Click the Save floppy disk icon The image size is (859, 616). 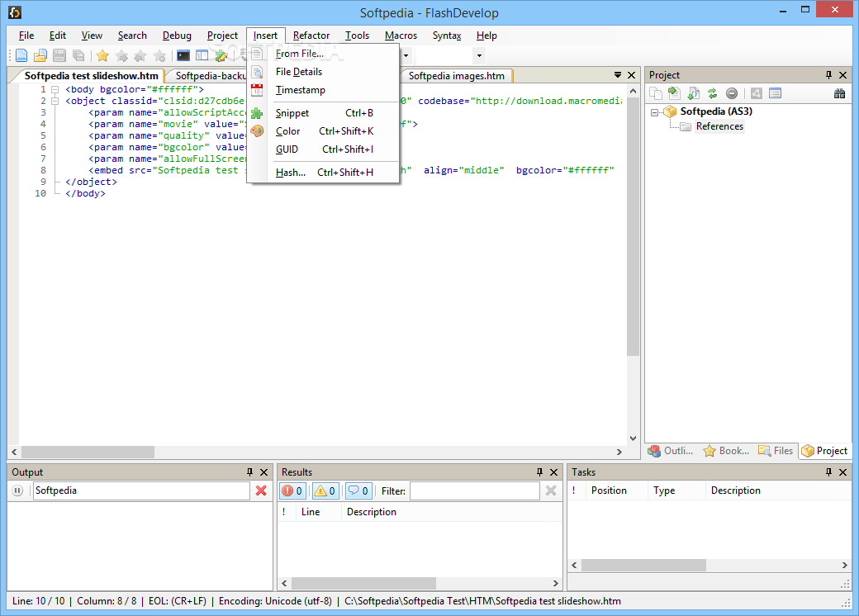point(59,55)
